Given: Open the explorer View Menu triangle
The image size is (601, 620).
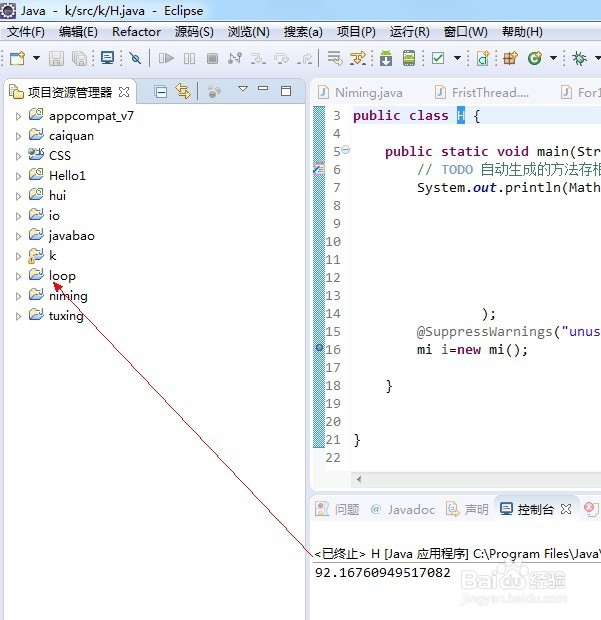Looking at the screenshot, I should pos(243,89).
